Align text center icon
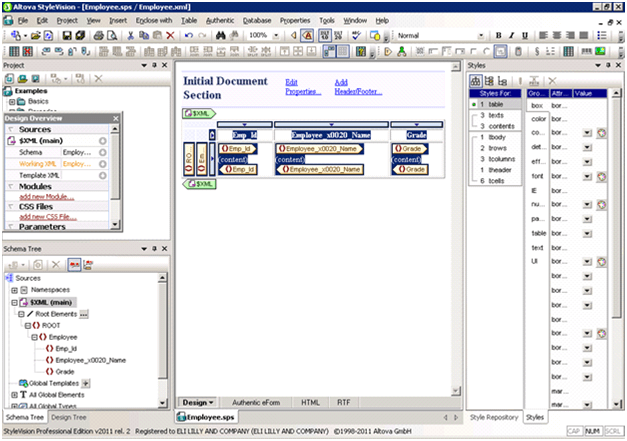 (557, 36)
